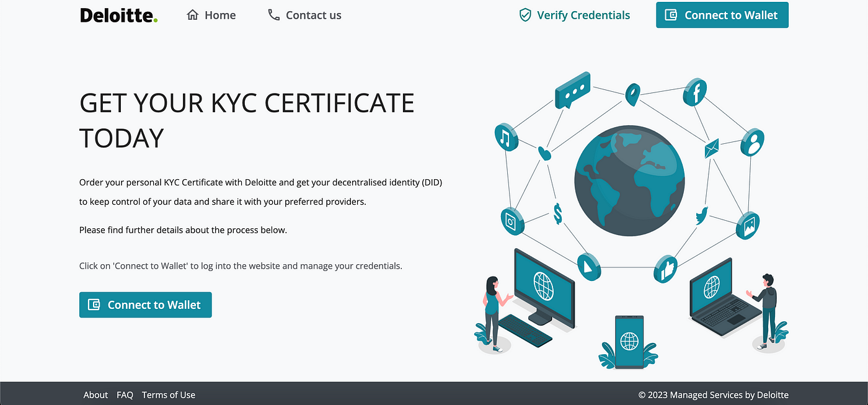The height and width of the screenshot is (405, 868).
Task: Click the user profile icon in illustration
Action: pyautogui.click(x=752, y=143)
